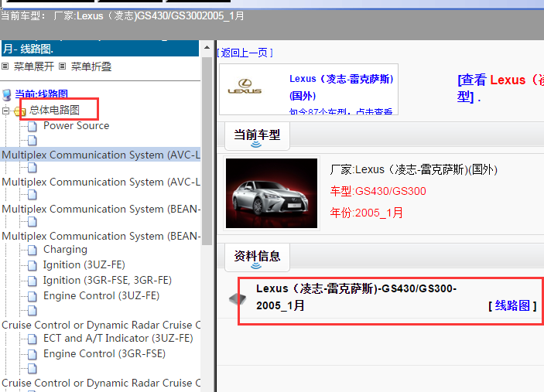
Task: Click the book icon beside Lexus GS430/GS300 entry
Action: (238, 298)
